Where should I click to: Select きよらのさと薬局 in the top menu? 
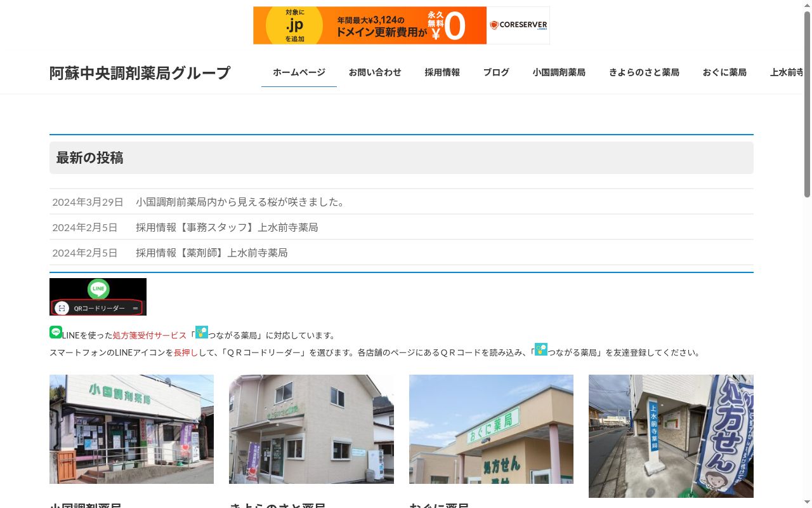644,72
